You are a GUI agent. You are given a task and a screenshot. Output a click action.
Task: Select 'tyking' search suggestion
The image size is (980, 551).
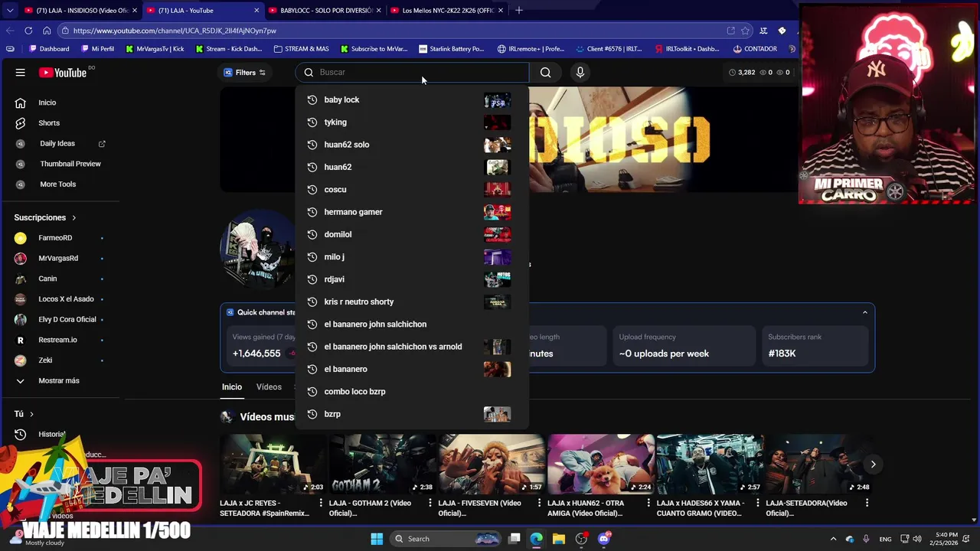point(411,122)
